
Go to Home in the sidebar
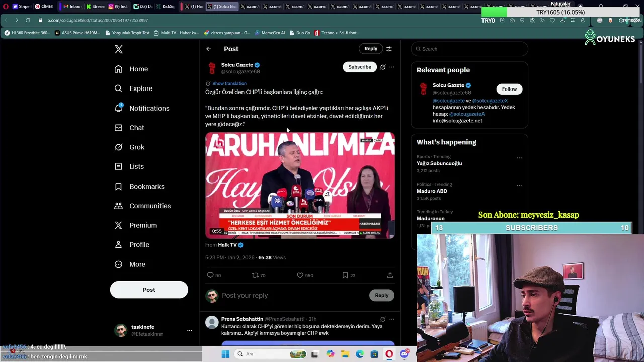[x=131, y=69]
